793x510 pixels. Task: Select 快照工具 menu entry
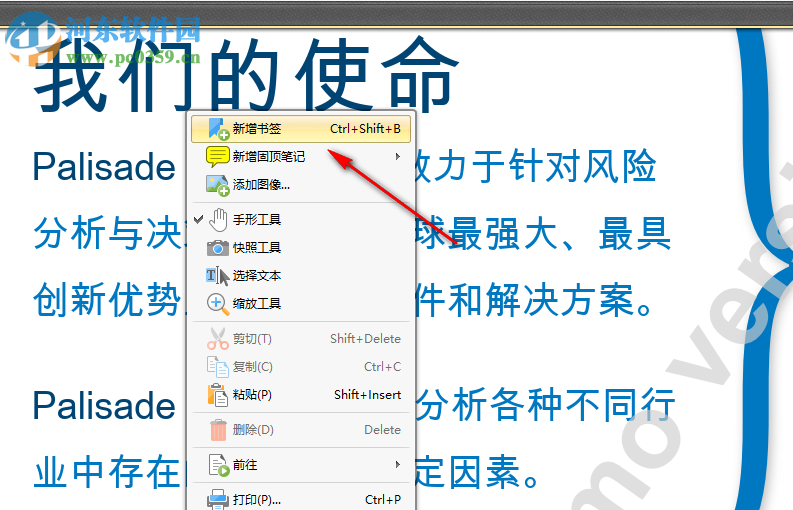pos(301,248)
